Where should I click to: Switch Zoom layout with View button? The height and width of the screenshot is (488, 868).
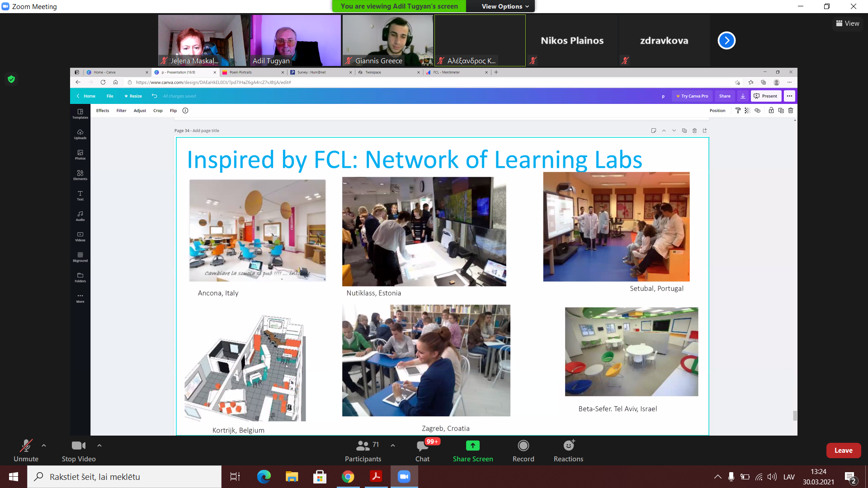point(848,23)
